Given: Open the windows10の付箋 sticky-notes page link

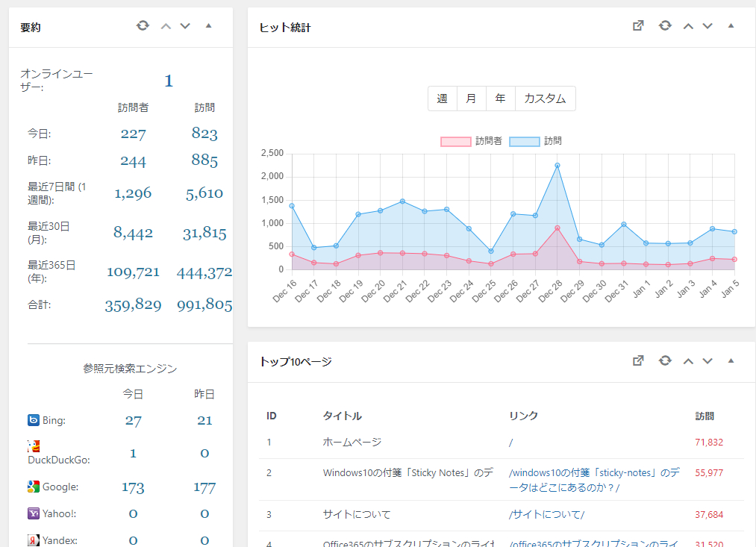Looking at the screenshot, I should point(594,480).
